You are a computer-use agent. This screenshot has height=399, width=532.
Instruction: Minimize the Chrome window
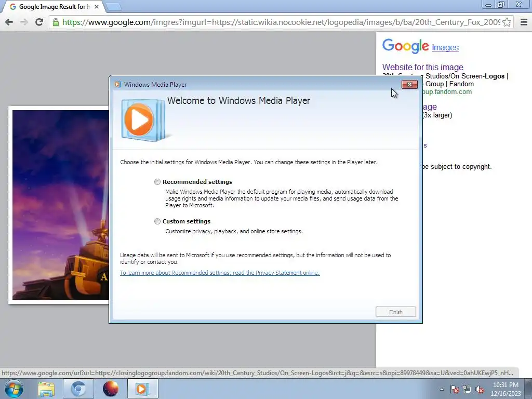click(x=488, y=5)
